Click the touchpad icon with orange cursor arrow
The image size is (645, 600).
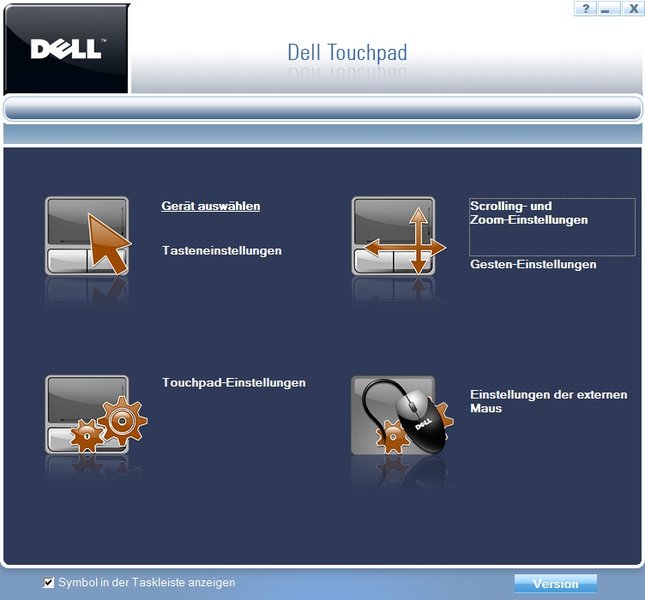[x=87, y=236]
